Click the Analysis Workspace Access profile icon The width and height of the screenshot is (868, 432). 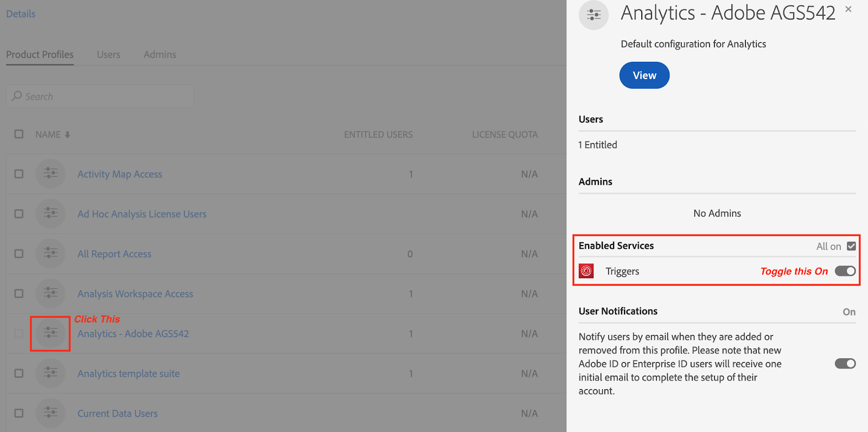pos(50,293)
